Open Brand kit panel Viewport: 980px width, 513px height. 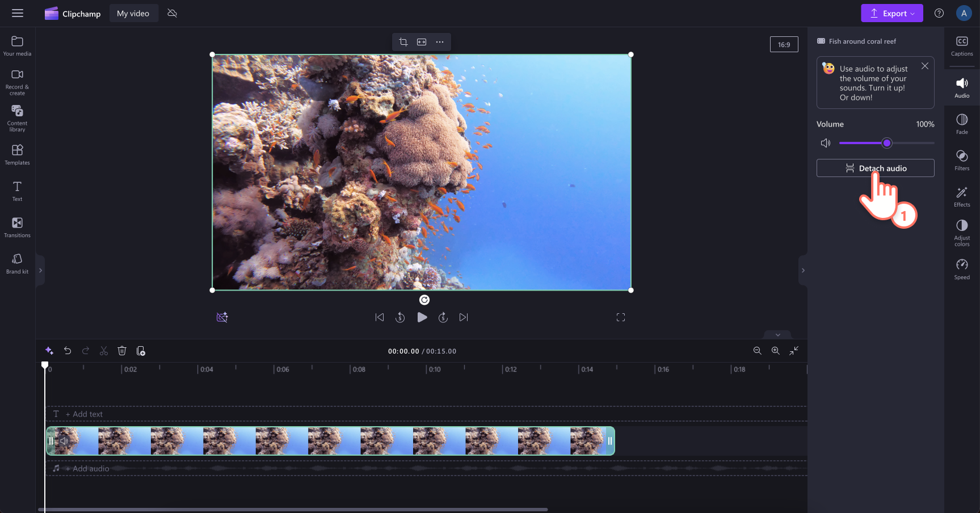17,263
